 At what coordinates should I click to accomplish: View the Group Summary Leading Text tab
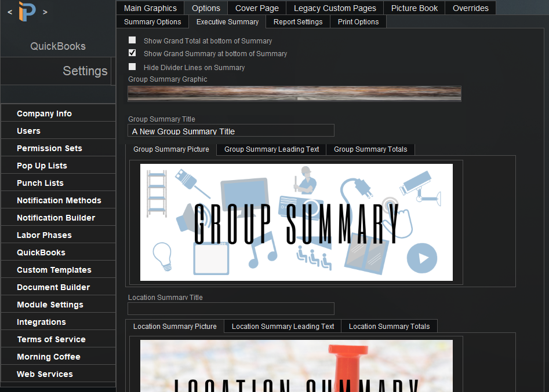click(271, 149)
